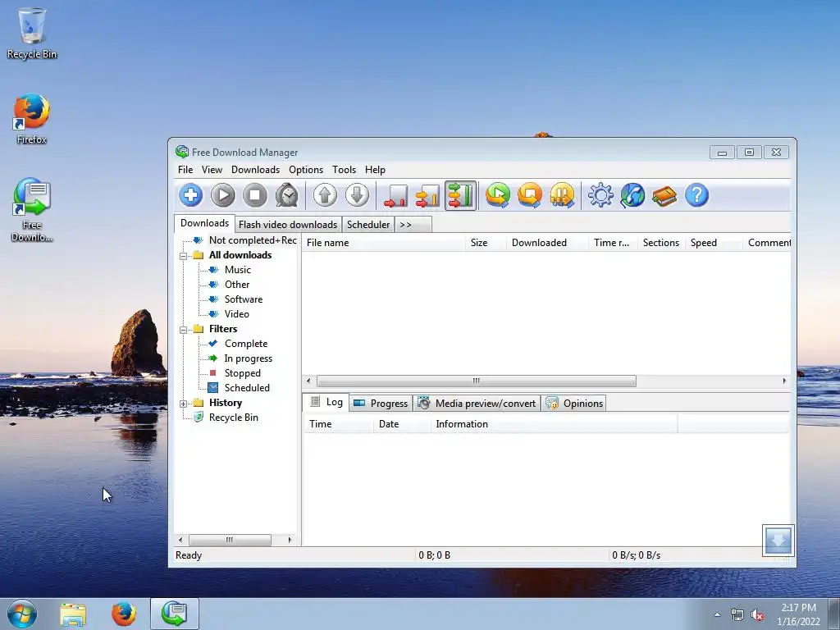
Task: Sort by the Downloaded column header
Action: tap(547, 243)
